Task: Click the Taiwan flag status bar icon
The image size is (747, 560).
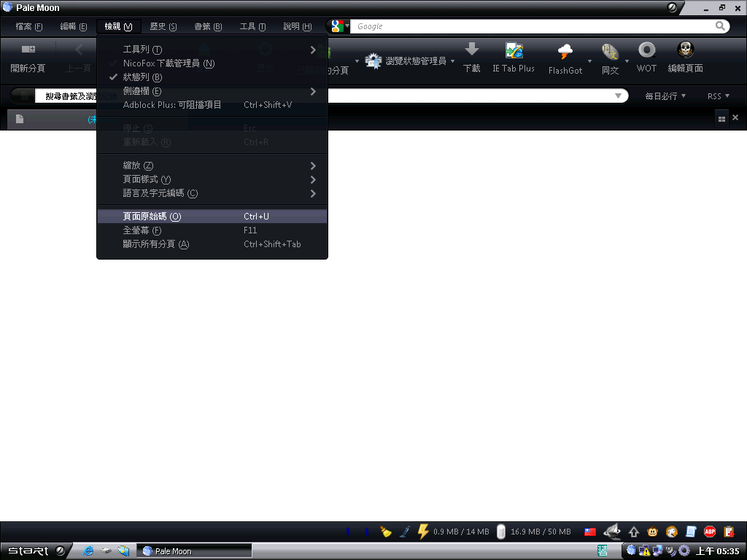Action: [589, 532]
